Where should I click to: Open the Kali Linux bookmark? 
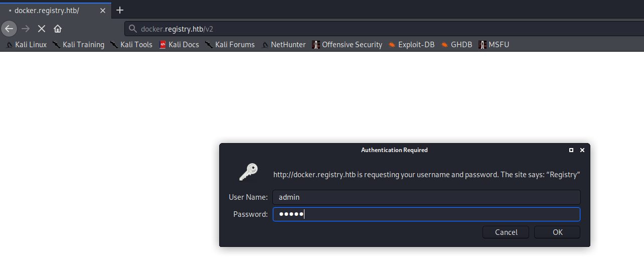pyautogui.click(x=26, y=45)
